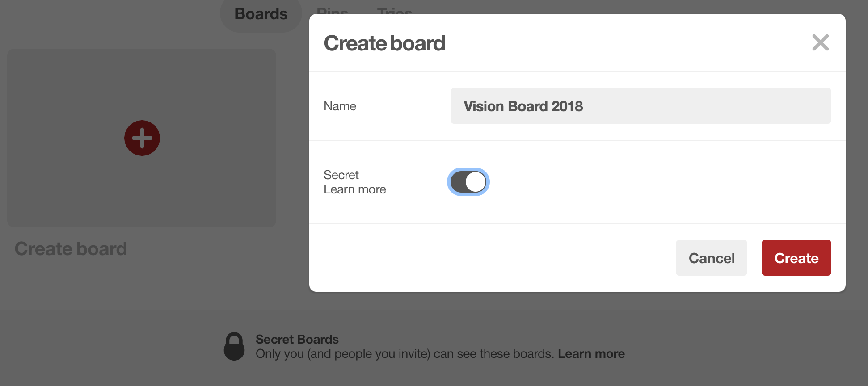
Task: Follow Learn more link in Secret Boards note
Action: click(591, 354)
